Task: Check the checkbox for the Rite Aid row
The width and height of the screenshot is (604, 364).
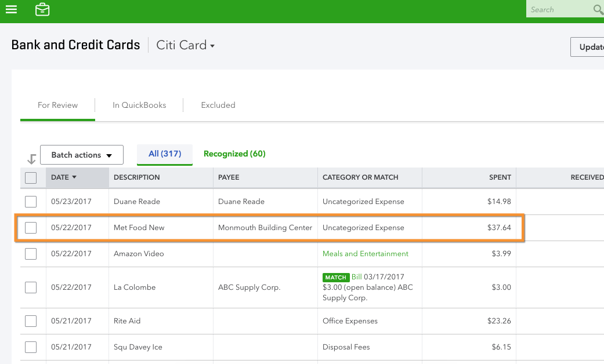Action: 31,321
